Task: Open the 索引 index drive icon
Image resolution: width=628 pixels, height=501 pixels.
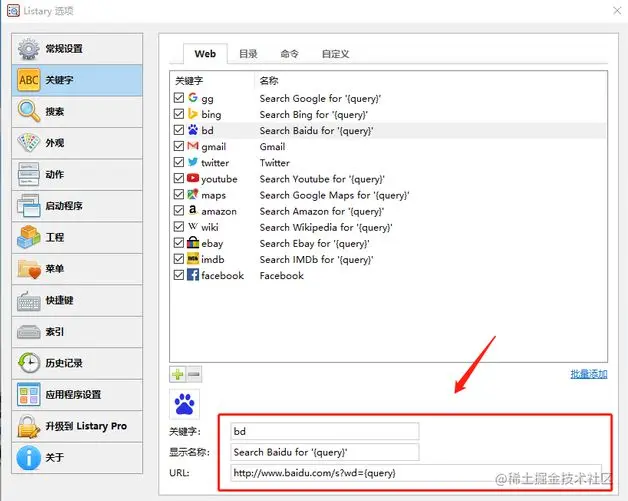Action: click(28, 332)
